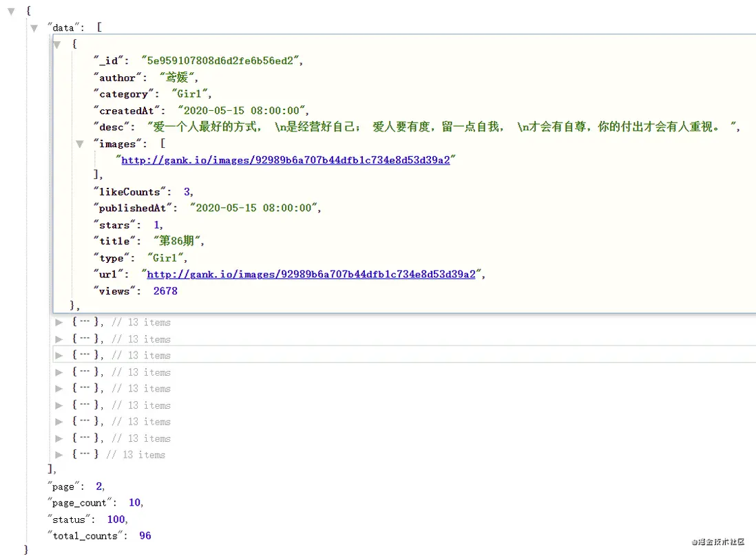Click the "url" key name
Viewport: 756px width, 556px height.
pyautogui.click(x=107, y=275)
